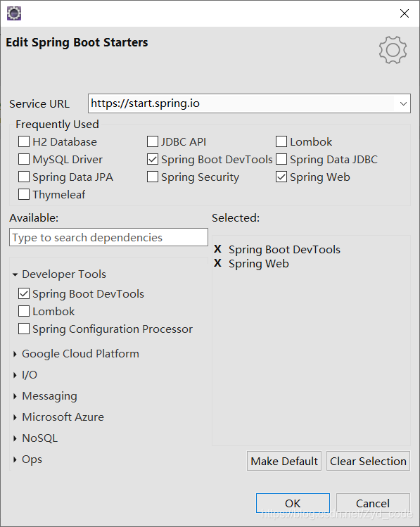The image size is (420, 527).
Task: Remove Spring Web via X icon
Action: coord(217,263)
